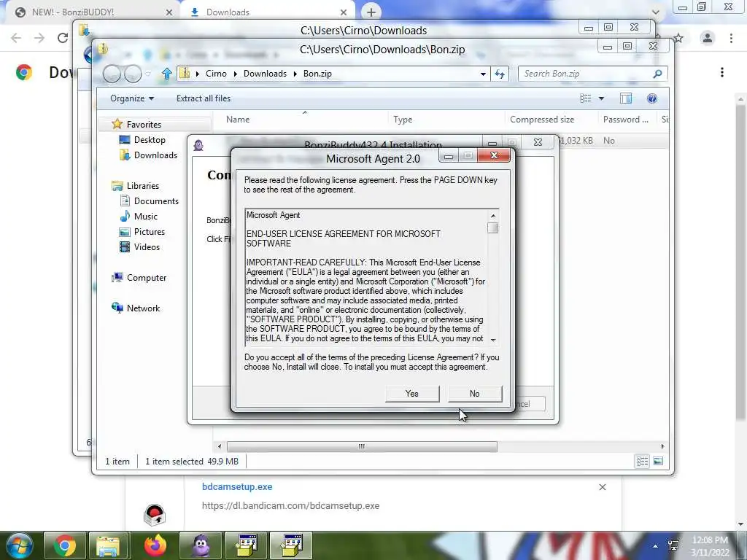Sort by the Password column header
The height and width of the screenshot is (560, 747).
(x=627, y=119)
